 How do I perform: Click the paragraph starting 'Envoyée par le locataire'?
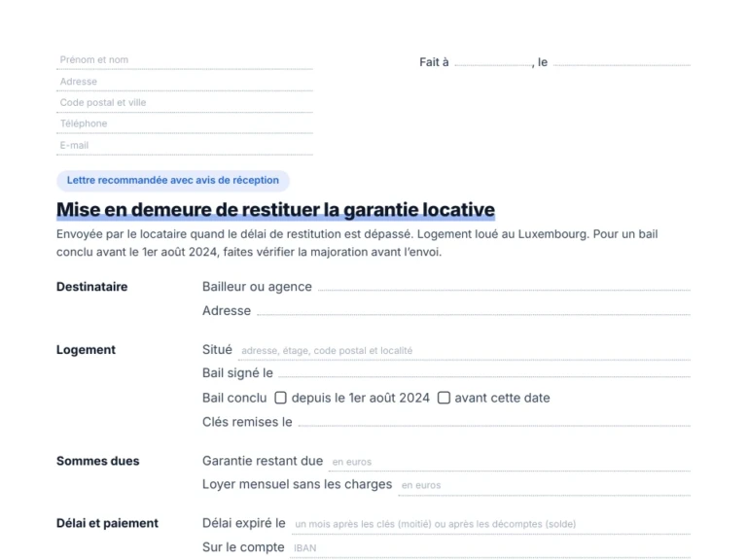pos(357,243)
